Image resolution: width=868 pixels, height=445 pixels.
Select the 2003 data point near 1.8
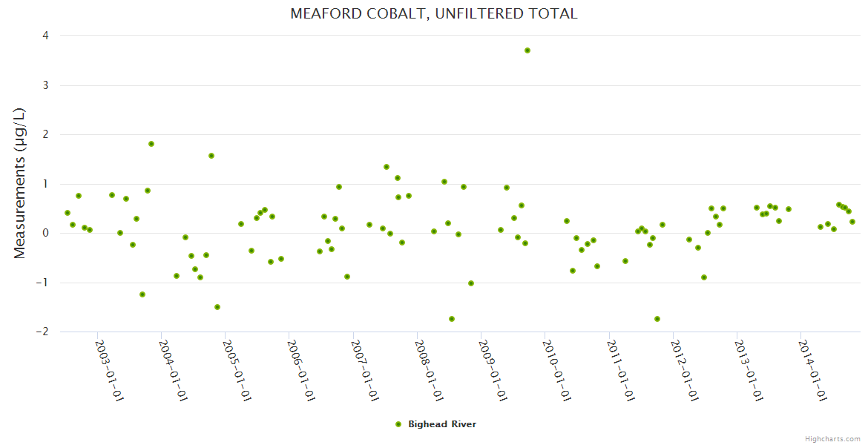pyautogui.click(x=151, y=144)
